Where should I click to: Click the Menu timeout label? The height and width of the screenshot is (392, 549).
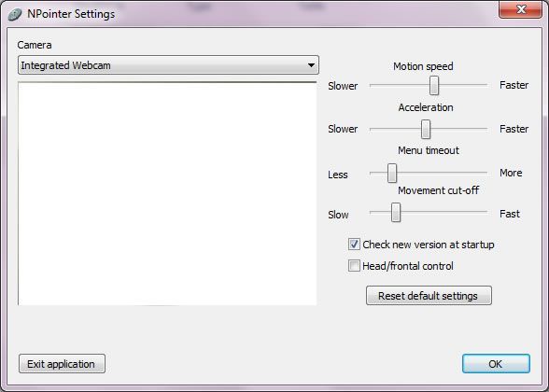coord(429,150)
